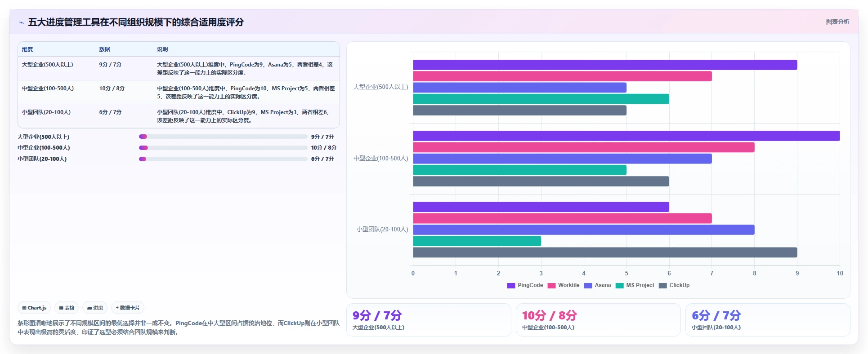Click the gray ClickUp bar for 小型团队
This screenshot has width=868, height=354.
point(605,252)
